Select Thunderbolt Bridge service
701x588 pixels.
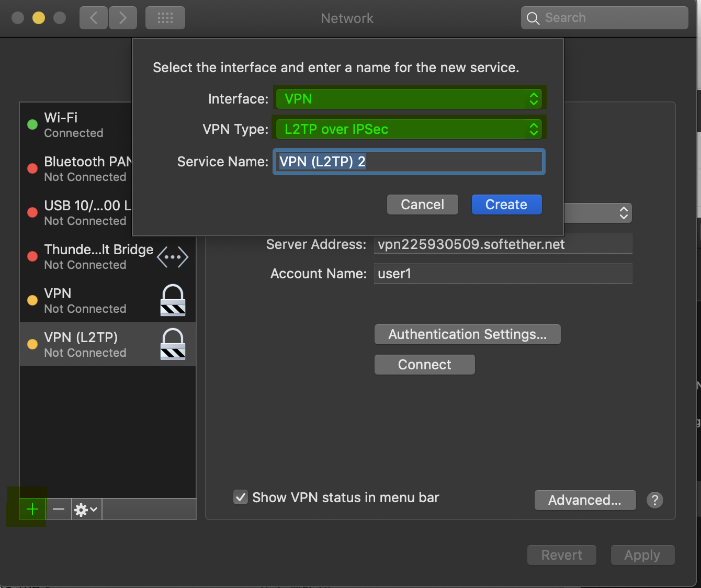pyautogui.click(x=108, y=256)
